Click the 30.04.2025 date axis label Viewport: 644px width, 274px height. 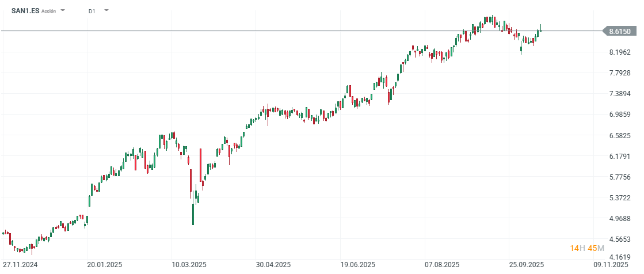pos(273,265)
